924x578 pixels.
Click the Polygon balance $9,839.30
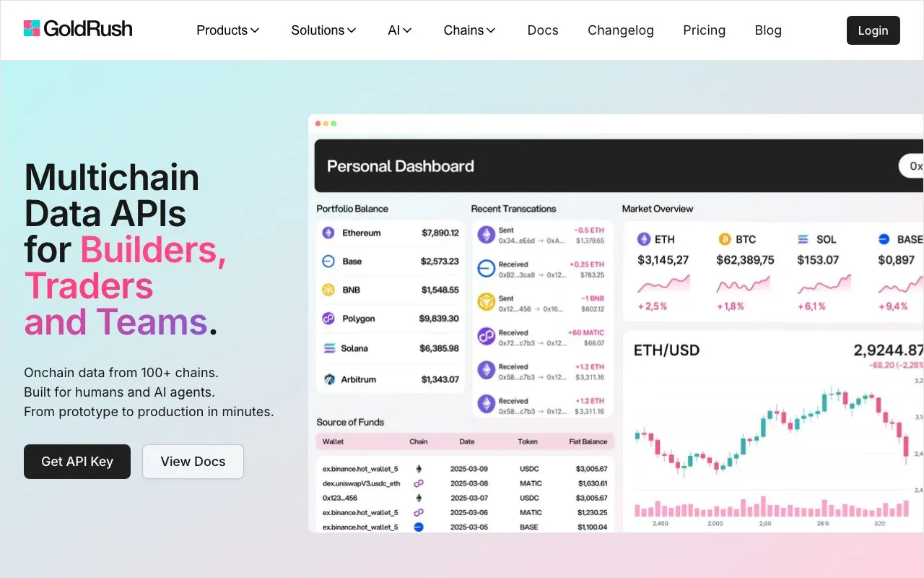[x=439, y=319]
